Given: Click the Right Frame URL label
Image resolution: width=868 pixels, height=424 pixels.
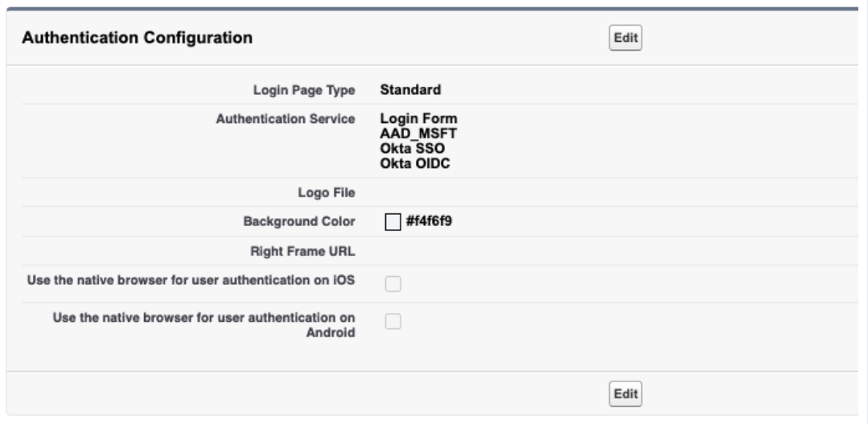Looking at the screenshot, I should click(x=309, y=251).
